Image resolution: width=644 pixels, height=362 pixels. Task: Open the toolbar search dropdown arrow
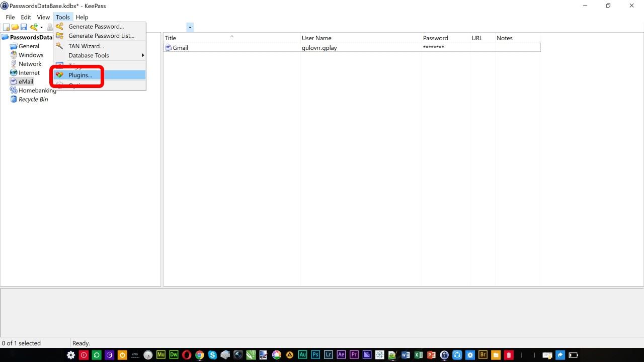[x=190, y=27]
